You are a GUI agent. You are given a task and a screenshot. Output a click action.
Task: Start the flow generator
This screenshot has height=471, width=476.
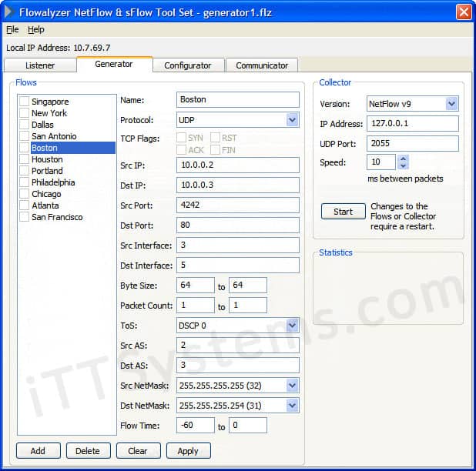[344, 212]
